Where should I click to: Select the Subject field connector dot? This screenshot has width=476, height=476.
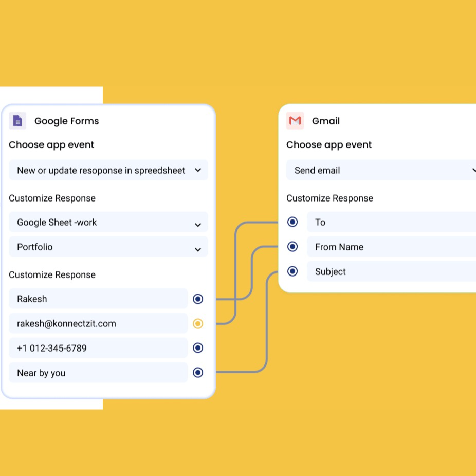(292, 271)
